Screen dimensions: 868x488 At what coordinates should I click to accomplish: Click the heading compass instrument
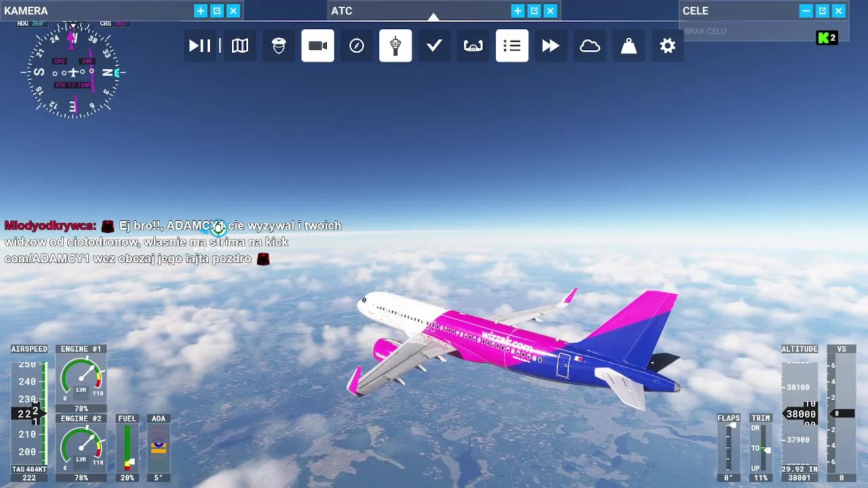[73, 71]
